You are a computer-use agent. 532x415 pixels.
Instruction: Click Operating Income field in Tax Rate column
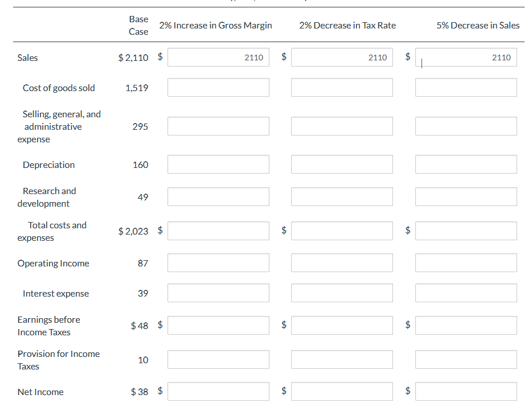342,263
